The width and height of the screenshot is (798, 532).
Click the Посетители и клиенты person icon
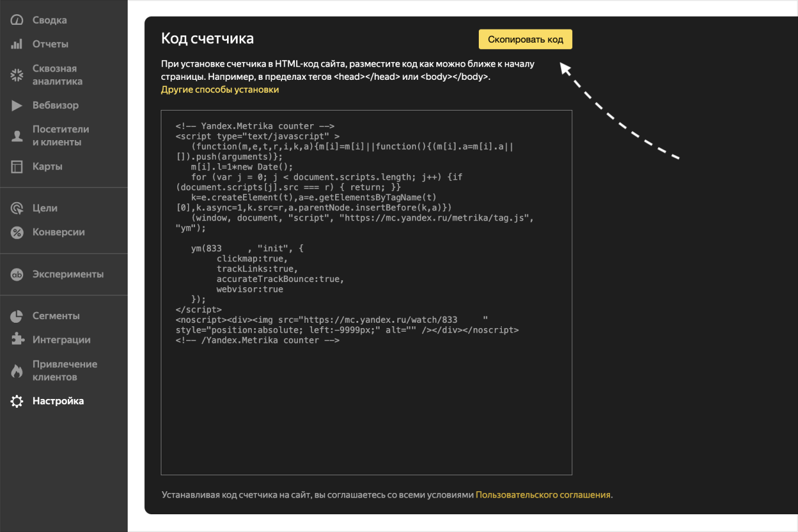[x=17, y=136]
